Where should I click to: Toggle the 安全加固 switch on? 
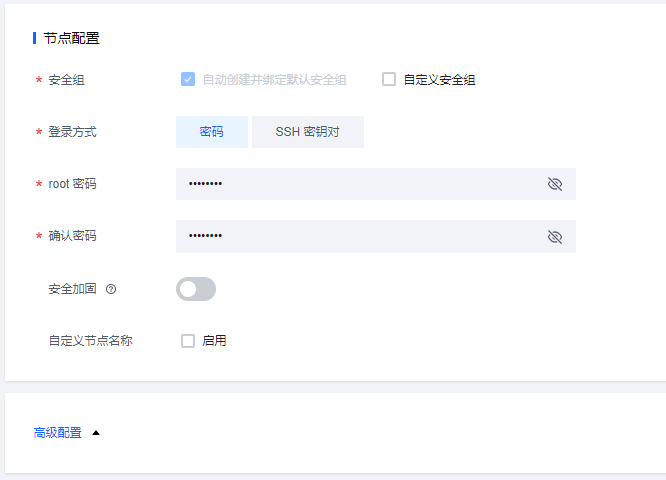(196, 289)
